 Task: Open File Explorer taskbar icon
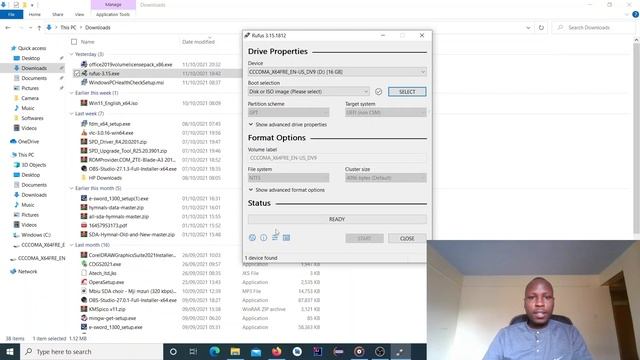235,351
